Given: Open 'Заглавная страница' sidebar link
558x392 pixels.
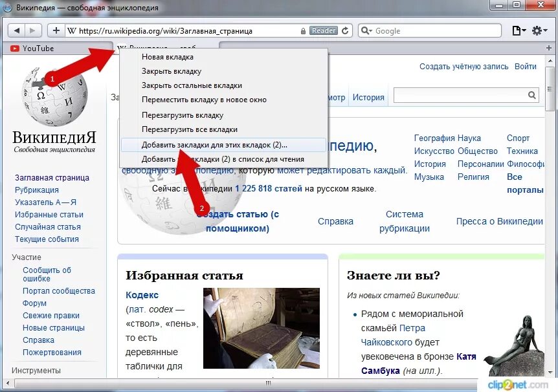Looking at the screenshot, I should (x=52, y=177).
